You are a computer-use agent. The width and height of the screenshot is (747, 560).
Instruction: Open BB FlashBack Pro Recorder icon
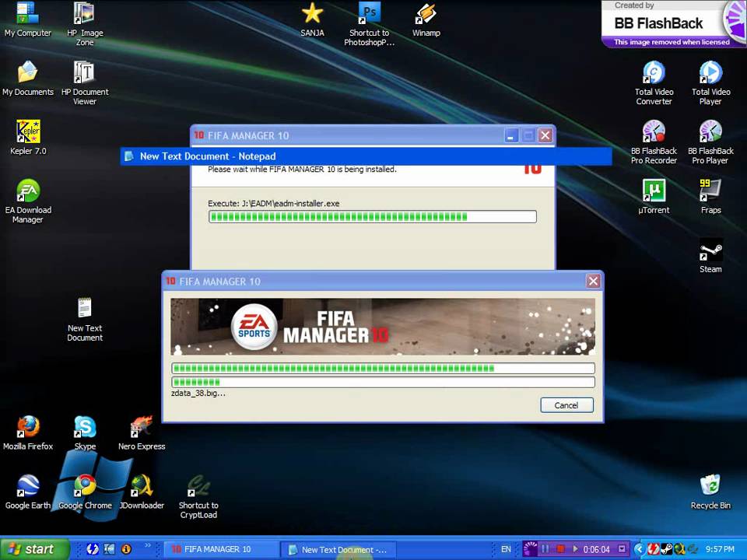pyautogui.click(x=654, y=132)
